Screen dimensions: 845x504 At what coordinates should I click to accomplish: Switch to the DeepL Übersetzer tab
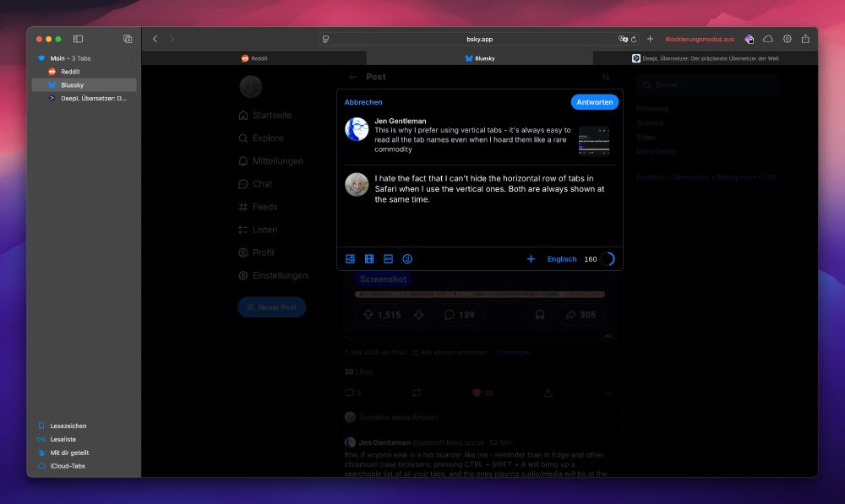[x=706, y=58]
